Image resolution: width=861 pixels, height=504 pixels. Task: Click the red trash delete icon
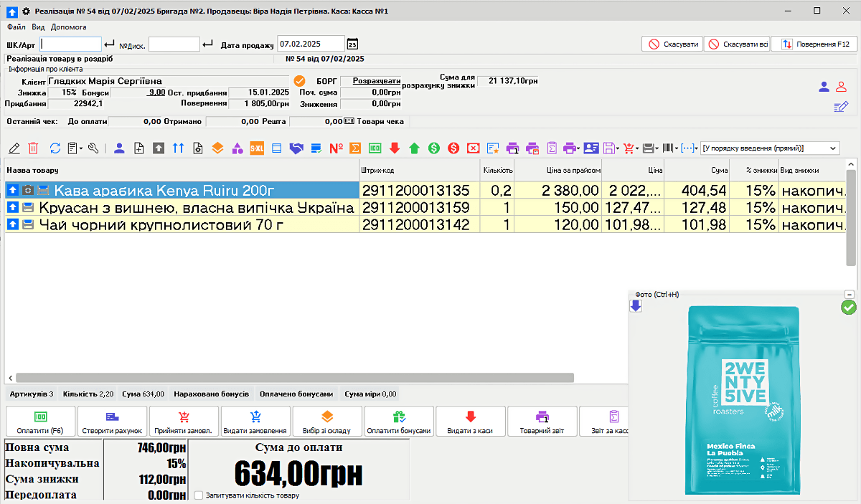click(33, 148)
